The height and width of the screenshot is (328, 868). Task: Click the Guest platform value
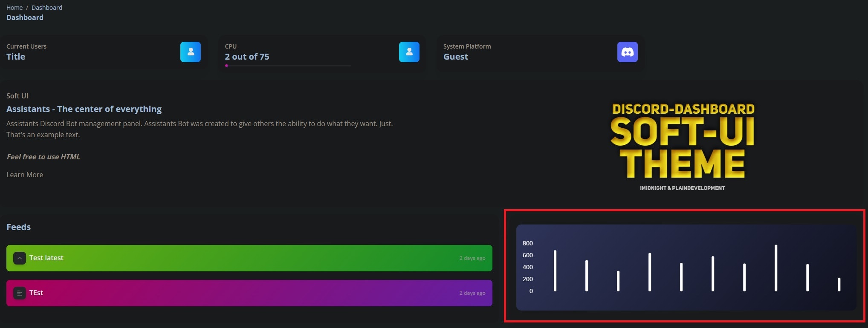(x=456, y=57)
